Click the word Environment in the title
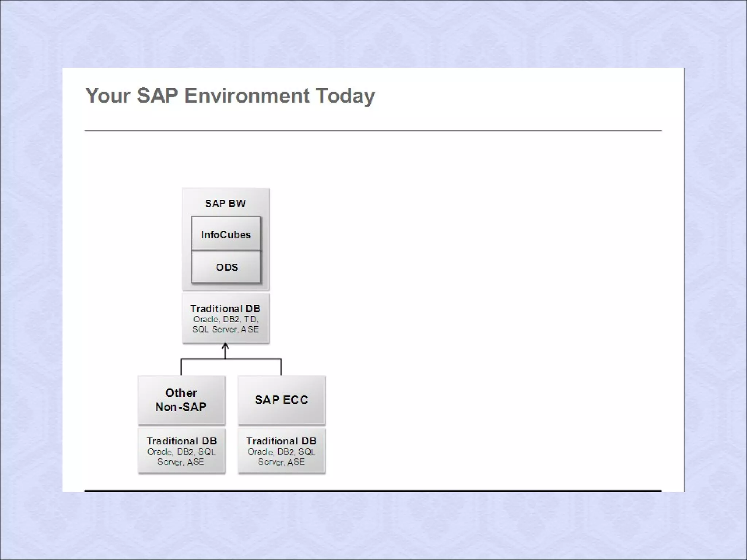747x560 pixels. coord(247,96)
